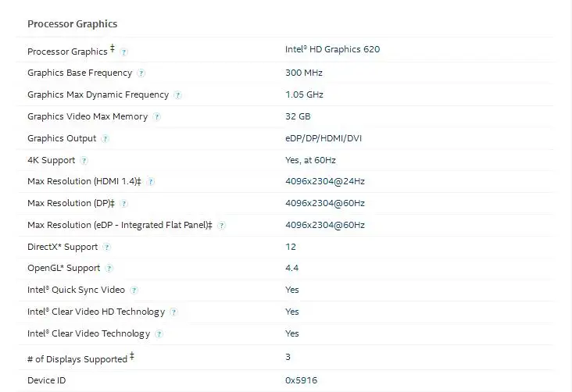The height and width of the screenshot is (392, 572).
Task: Click help icon next to Graphics Output
Action: click(x=105, y=139)
